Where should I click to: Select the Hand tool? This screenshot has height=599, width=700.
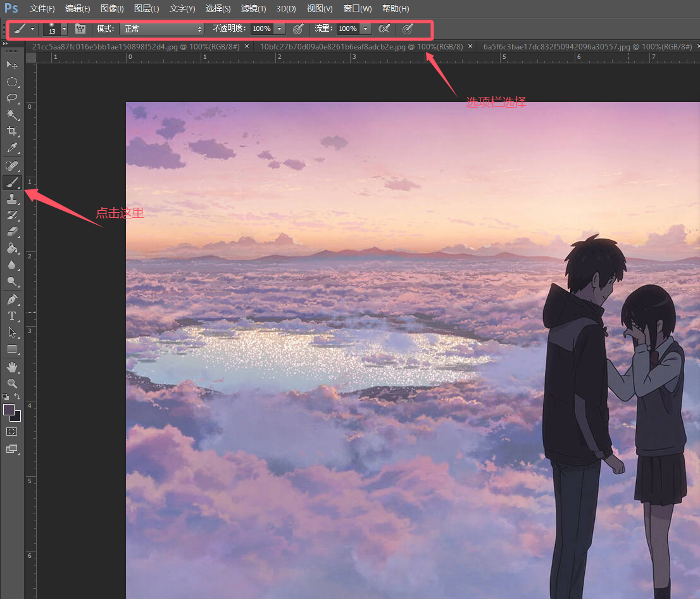[12, 367]
